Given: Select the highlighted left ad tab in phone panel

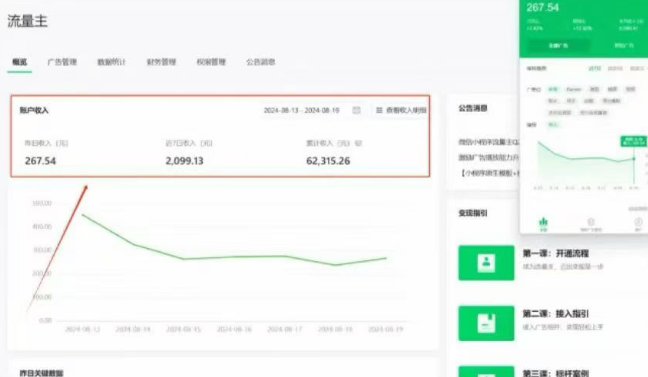Looking at the screenshot, I should pos(558,45).
